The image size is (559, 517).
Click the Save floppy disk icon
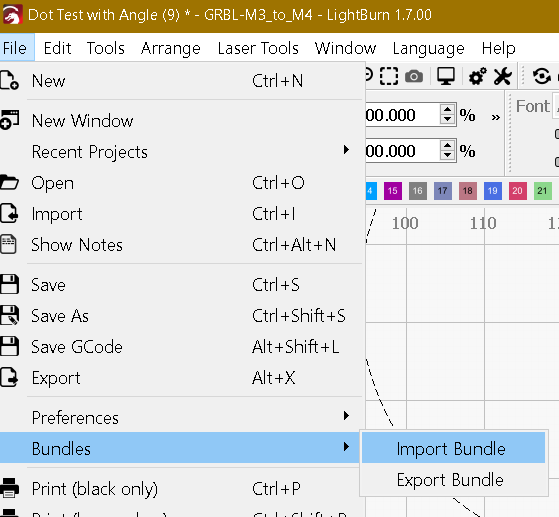tap(9, 284)
